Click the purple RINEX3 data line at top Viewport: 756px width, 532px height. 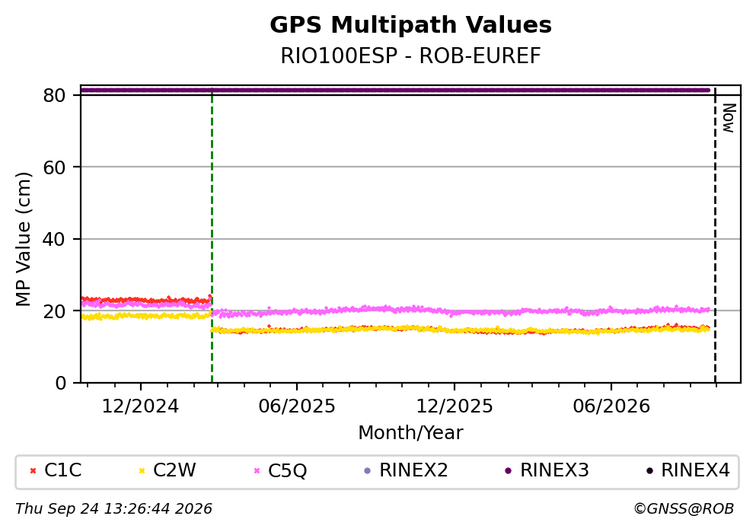click(x=395, y=90)
